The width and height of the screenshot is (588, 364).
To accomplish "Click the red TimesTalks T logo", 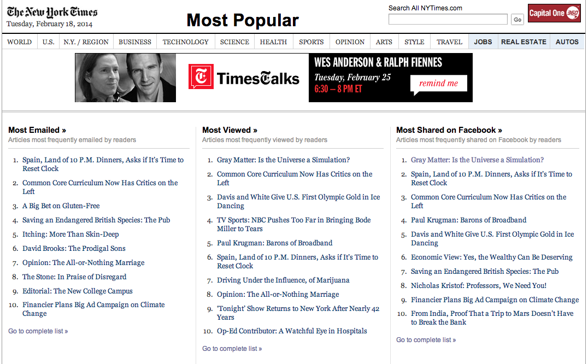I will (x=201, y=77).
